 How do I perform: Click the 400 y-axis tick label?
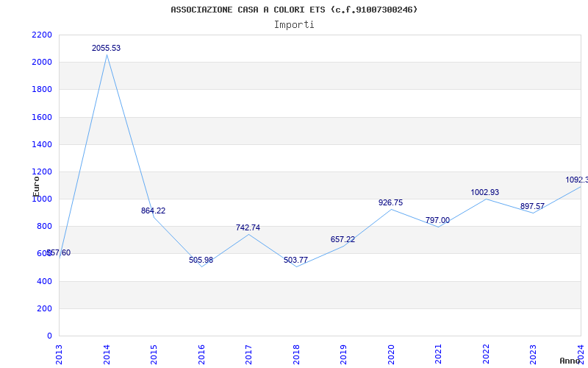coord(44,281)
